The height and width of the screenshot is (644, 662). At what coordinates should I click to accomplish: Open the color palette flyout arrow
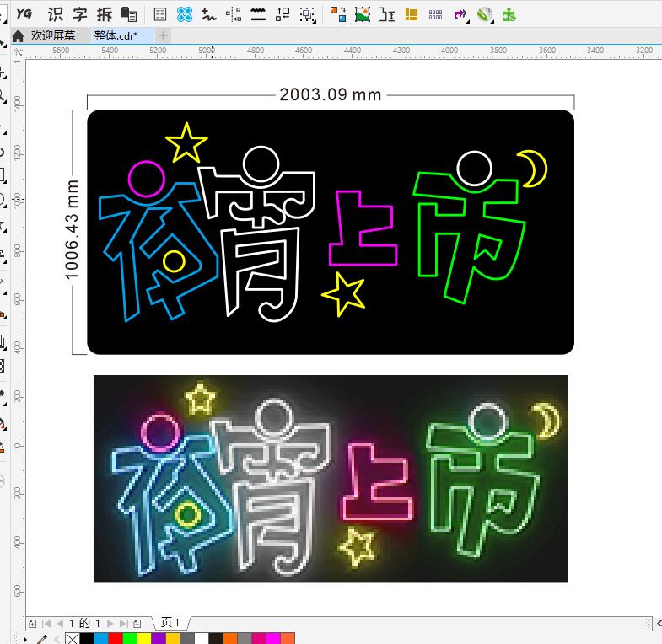click(x=25, y=639)
